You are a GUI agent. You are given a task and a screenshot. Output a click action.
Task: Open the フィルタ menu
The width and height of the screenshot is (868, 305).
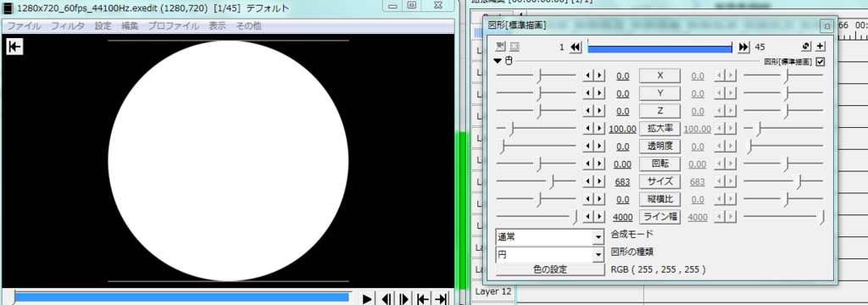(x=68, y=26)
